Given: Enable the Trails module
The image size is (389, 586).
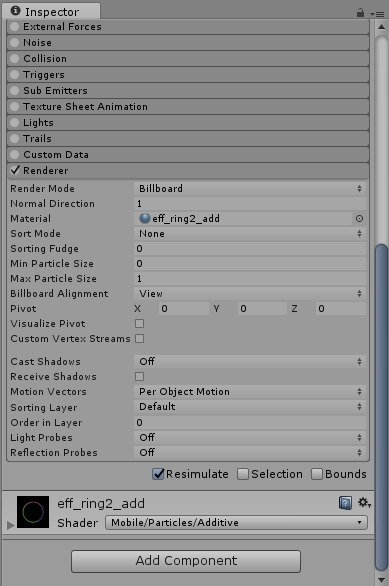Looking at the screenshot, I should click(x=15, y=139).
